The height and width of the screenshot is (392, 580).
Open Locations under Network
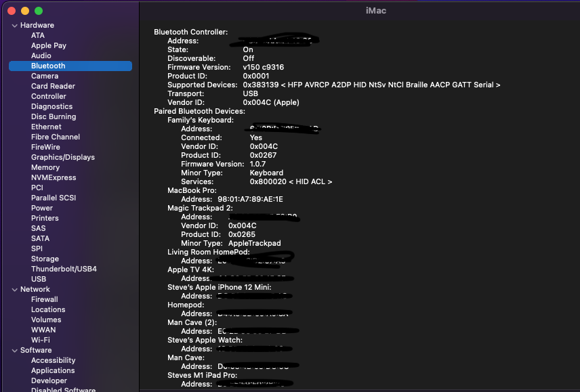point(48,309)
